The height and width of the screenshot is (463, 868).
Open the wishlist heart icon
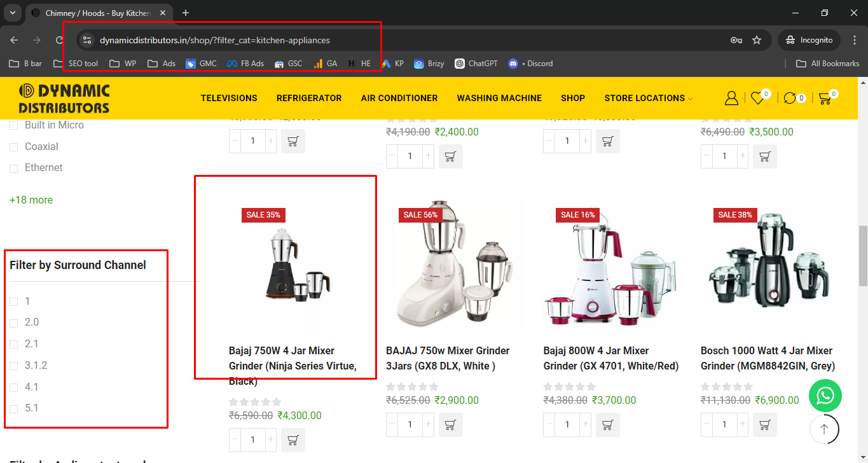click(x=757, y=98)
